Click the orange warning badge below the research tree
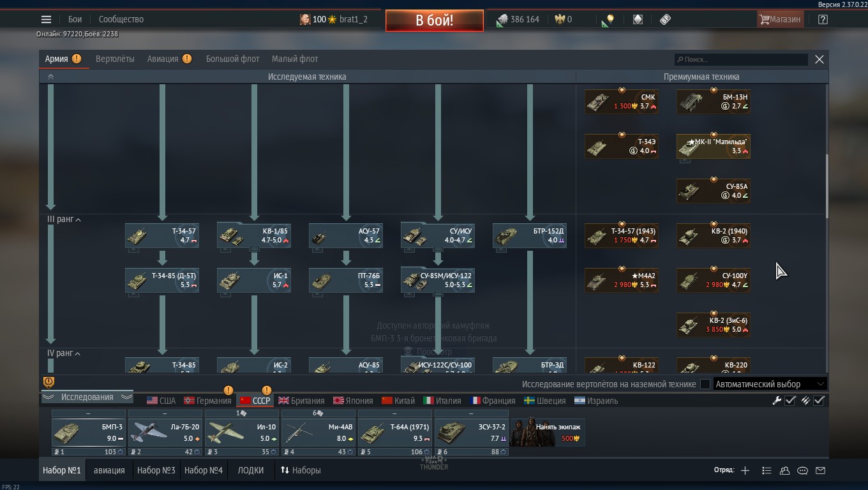Viewport: 868px width, 490px height. point(49,382)
